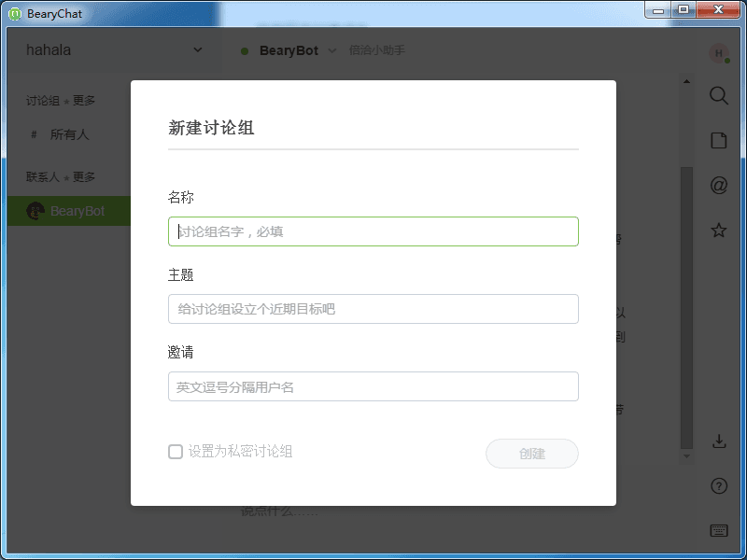Screen dimensions: 747x560
Task: Click the 名称 discussion group name field
Action: tap(373, 231)
